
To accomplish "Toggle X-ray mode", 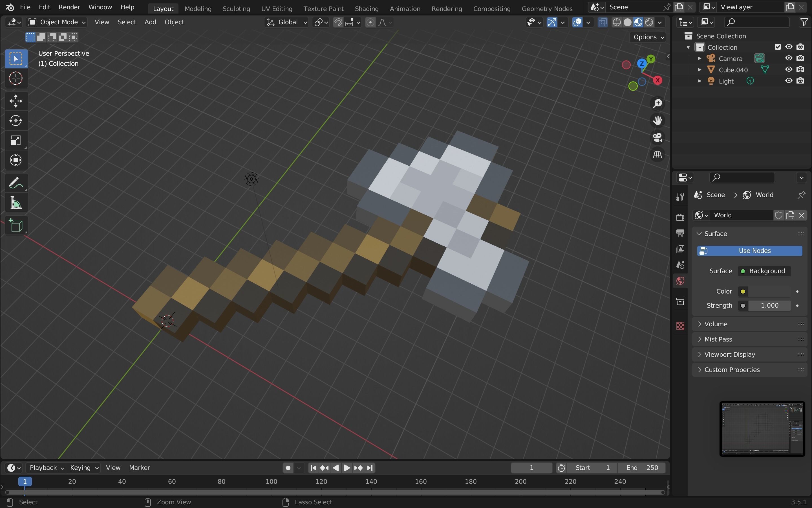I will [x=602, y=23].
